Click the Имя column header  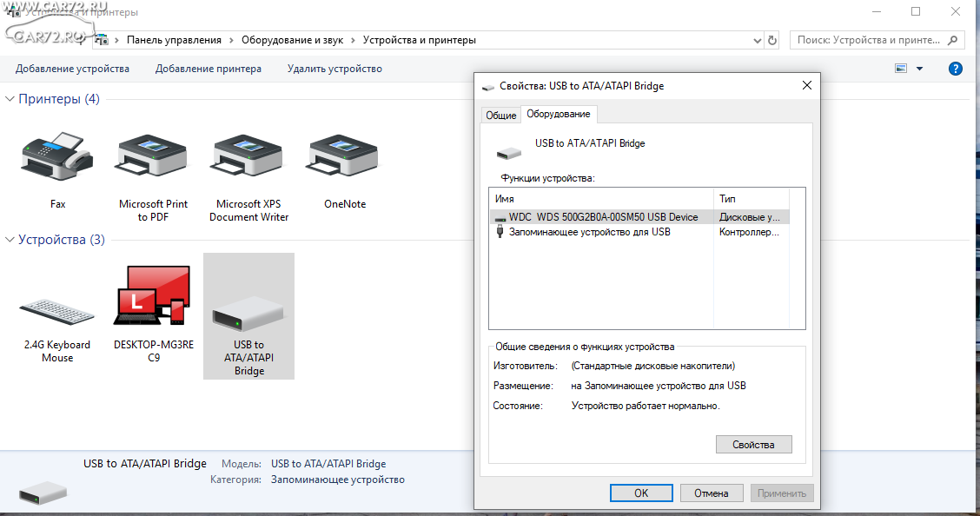pyautogui.click(x=601, y=199)
